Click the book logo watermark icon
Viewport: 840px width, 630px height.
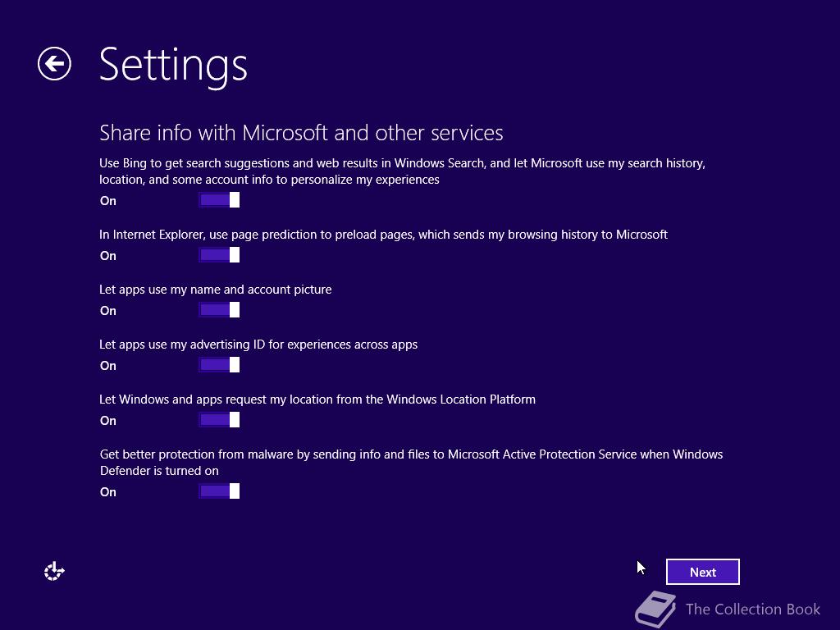(x=655, y=609)
